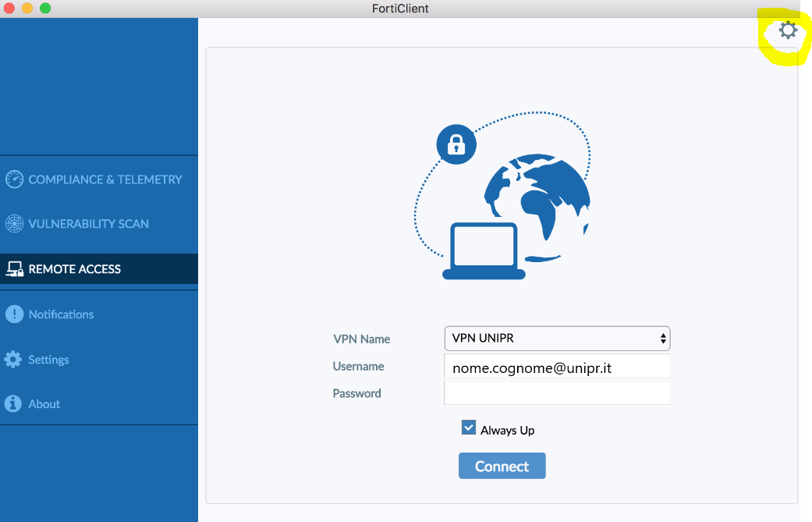
Task: Click the VPN UNIPR dropdown arrows
Action: click(663, 339)
